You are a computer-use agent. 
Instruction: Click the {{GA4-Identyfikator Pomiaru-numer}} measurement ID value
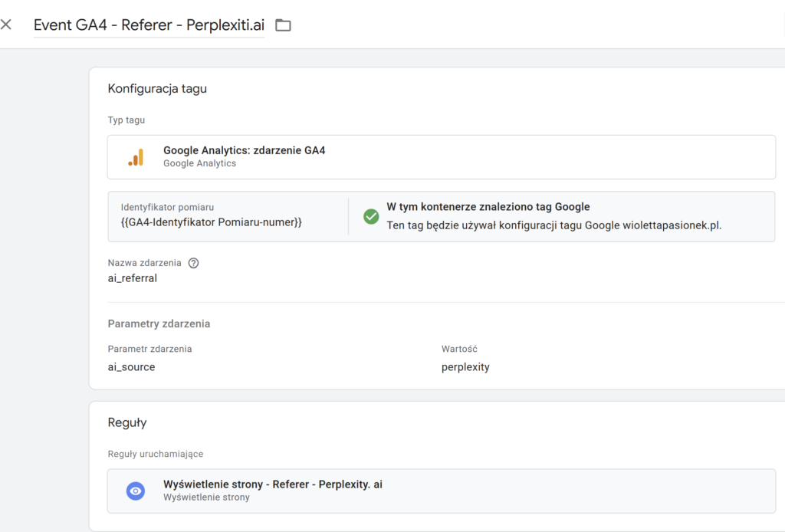[x=212, y=222]
